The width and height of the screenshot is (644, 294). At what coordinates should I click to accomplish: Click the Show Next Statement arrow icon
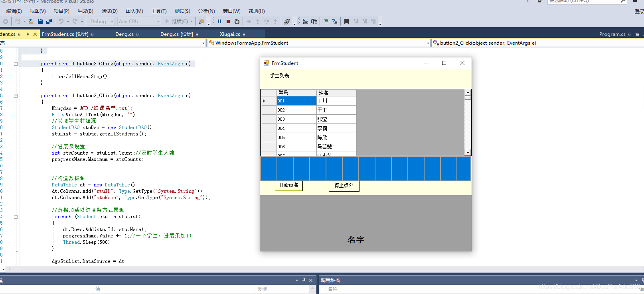pos(249,22)
